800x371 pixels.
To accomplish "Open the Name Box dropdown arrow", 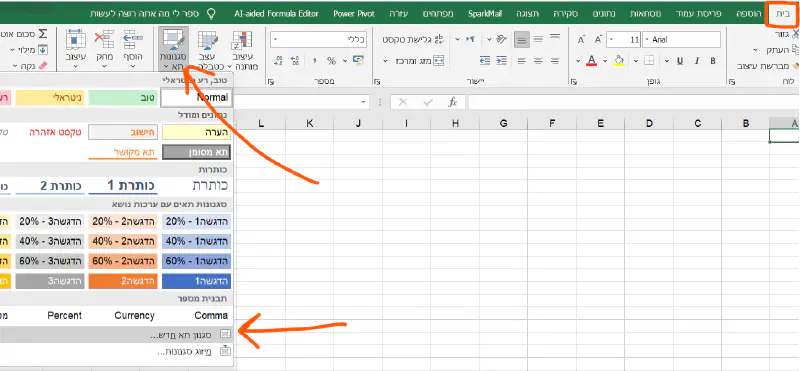I will 363,102.
